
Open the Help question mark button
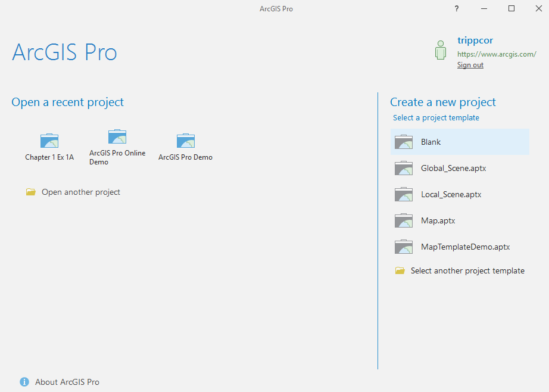[x=457, y=9]
